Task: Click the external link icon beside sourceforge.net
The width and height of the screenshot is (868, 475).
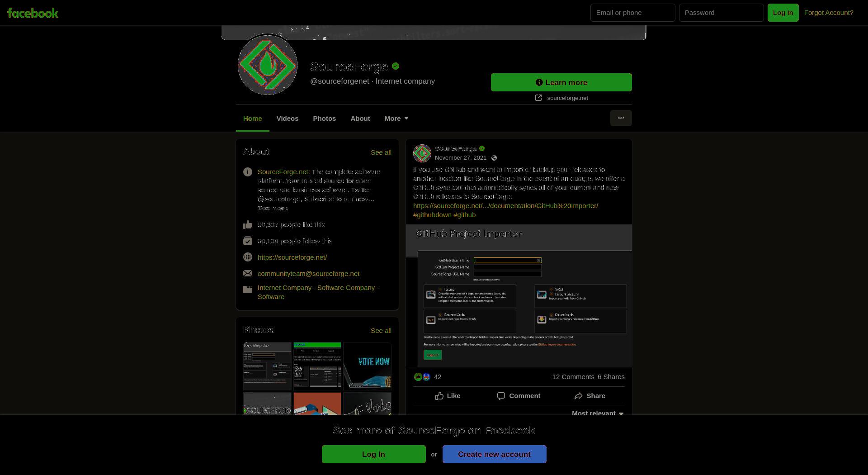Action: [x=538, y=98]
